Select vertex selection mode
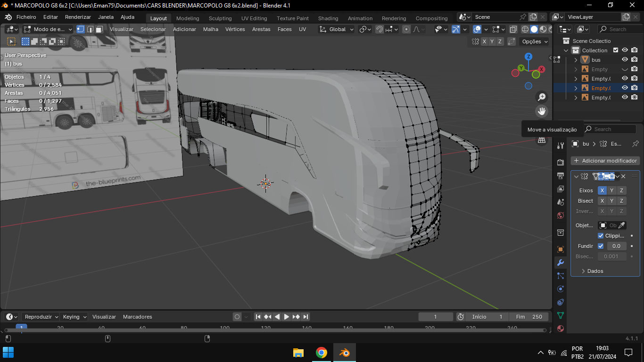This screenshot has height=362, width=644. click(81, 29)
